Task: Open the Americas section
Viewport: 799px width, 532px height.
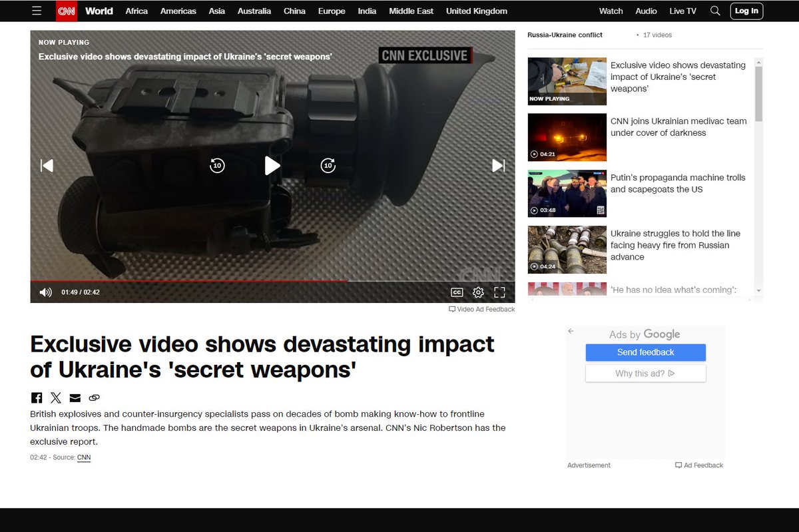Action: 178,11
